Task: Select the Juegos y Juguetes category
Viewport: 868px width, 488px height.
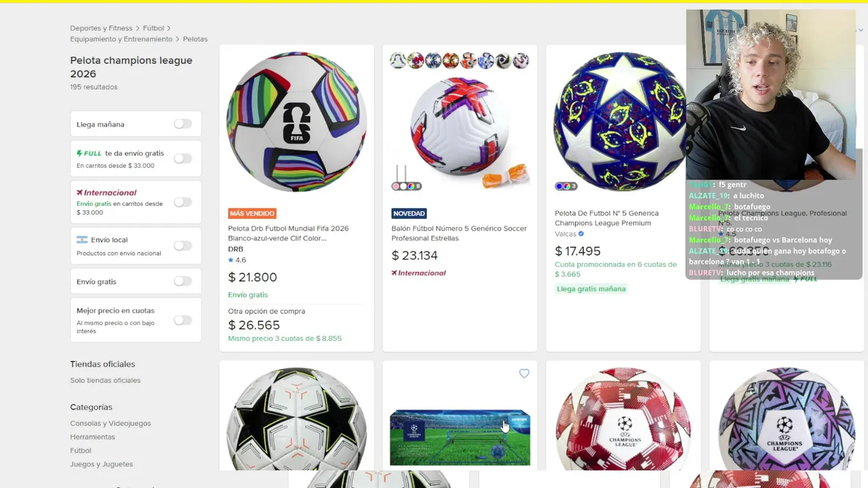Action: [101, 464]
